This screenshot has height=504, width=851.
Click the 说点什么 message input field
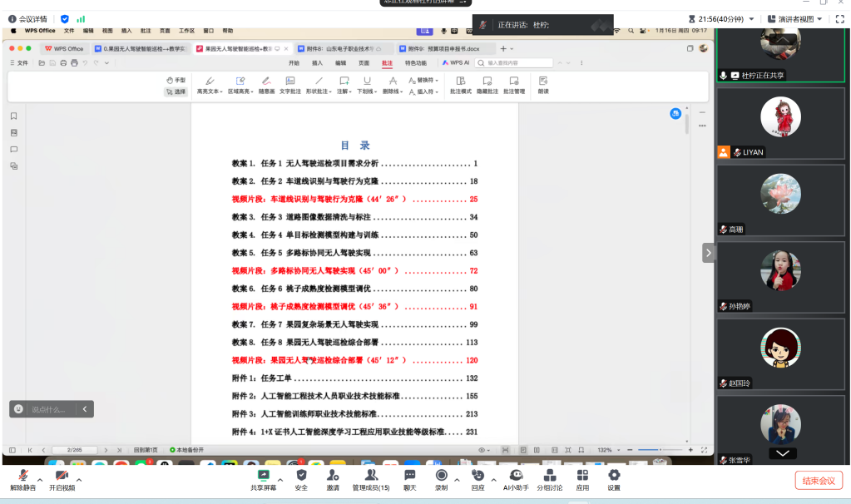pos(48,409)
